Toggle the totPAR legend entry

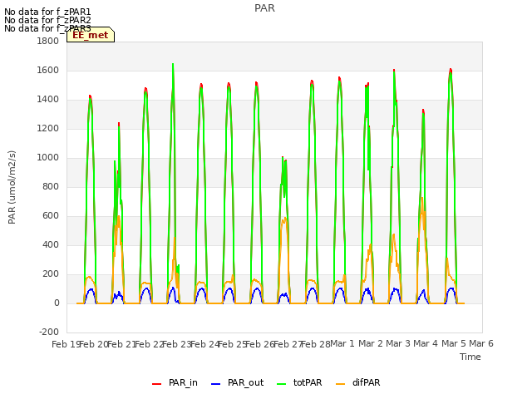coord(299,382)
